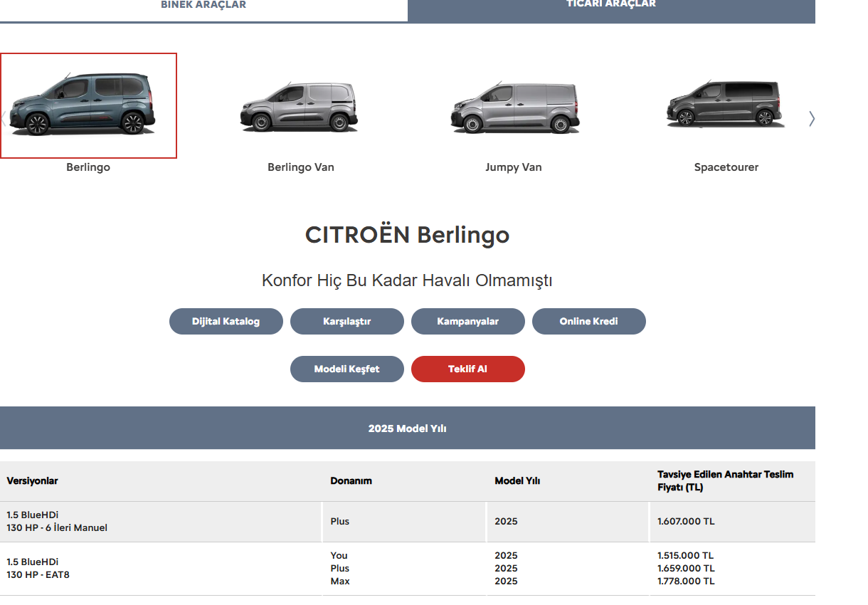The width and height of the screenshot is (868, 605).
Task: Click the Online Kredi button
Action: click(589, 321)
